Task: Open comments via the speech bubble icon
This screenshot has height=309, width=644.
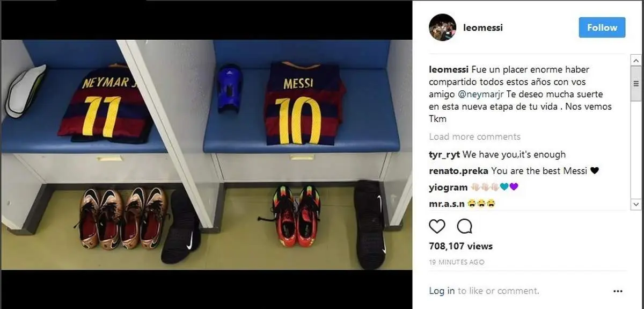Action: (464, 226)
